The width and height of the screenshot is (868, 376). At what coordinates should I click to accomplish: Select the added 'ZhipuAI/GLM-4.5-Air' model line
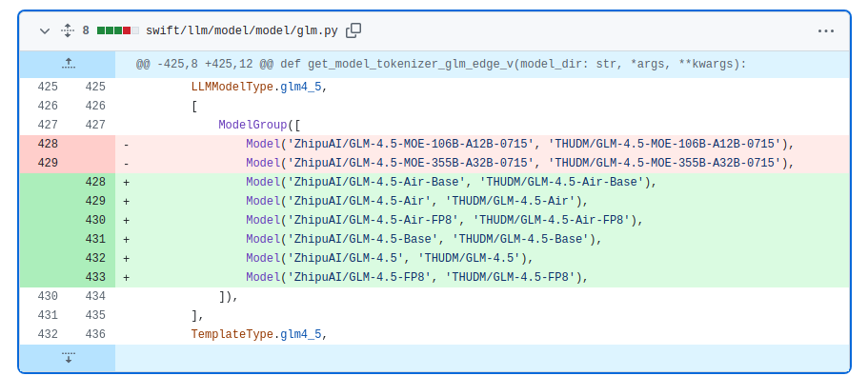[482, 201]
